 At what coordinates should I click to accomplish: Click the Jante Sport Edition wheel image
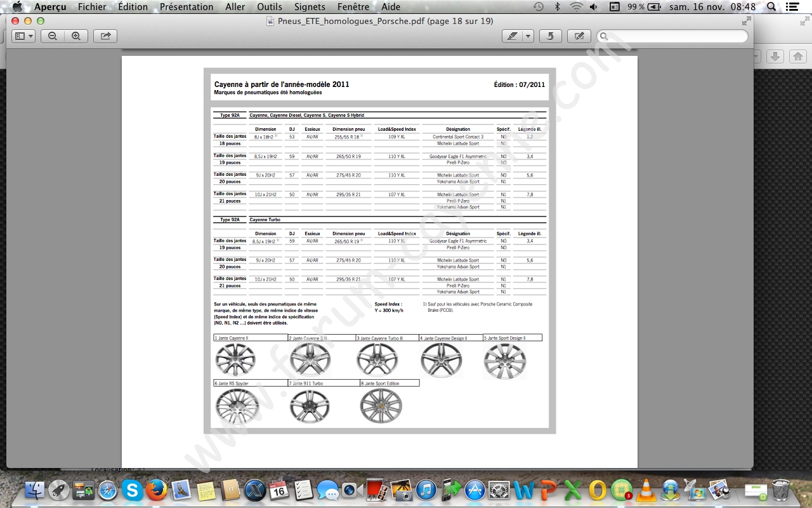pyautogui.click(x=381, y=406)
